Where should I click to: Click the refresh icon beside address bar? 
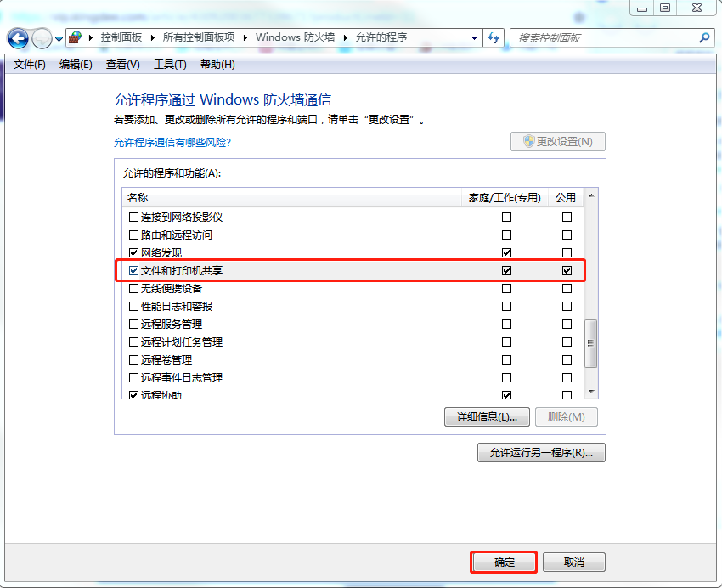[494, 37]
